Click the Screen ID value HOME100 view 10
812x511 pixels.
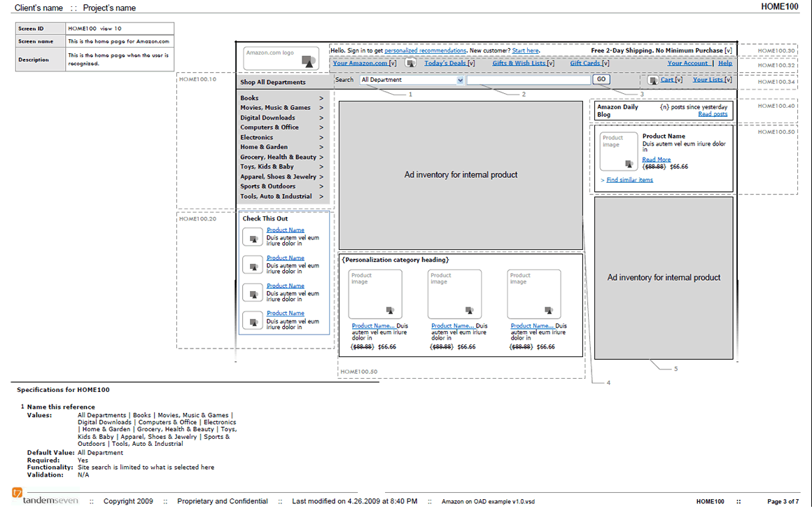[x=94, y=29]
